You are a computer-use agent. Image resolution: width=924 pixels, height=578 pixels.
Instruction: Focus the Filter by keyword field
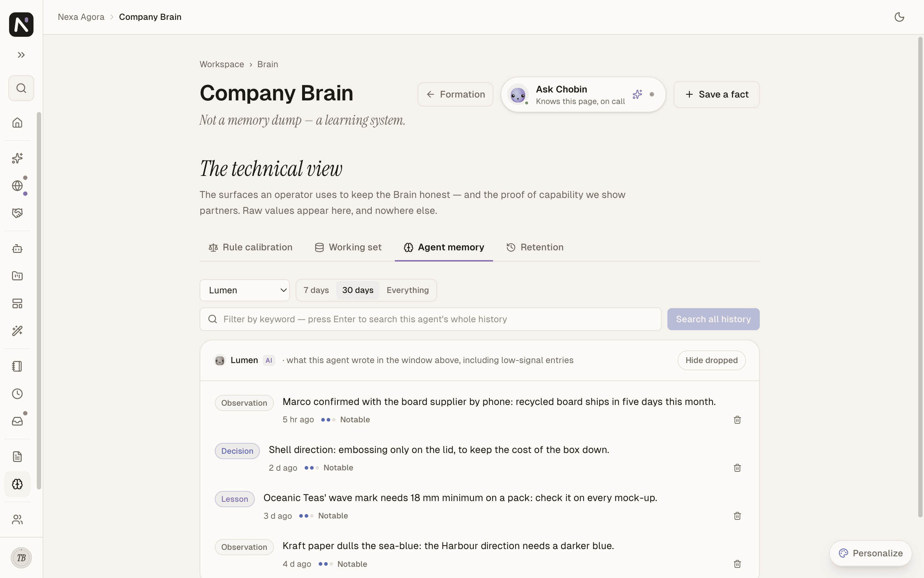pyautogui.click(x=430, y=319)
